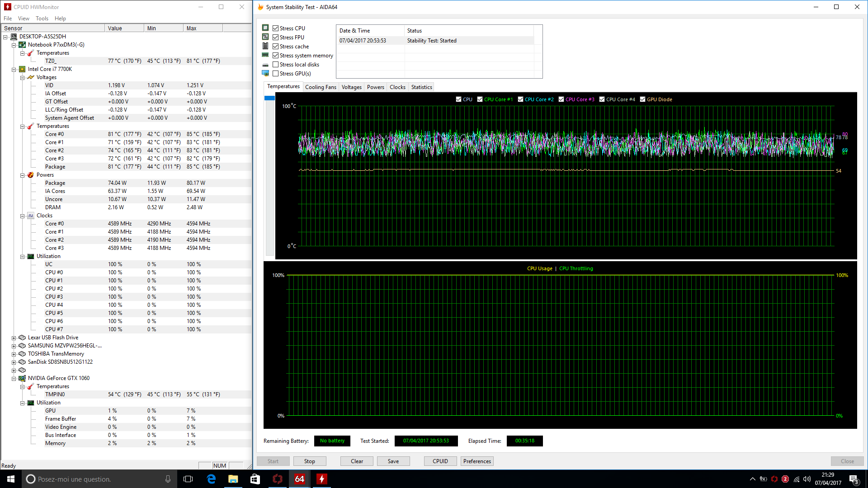Screen dimensions: 868x488
Task: Click the Powers tab in AIDA64
Action: point(375,87)
